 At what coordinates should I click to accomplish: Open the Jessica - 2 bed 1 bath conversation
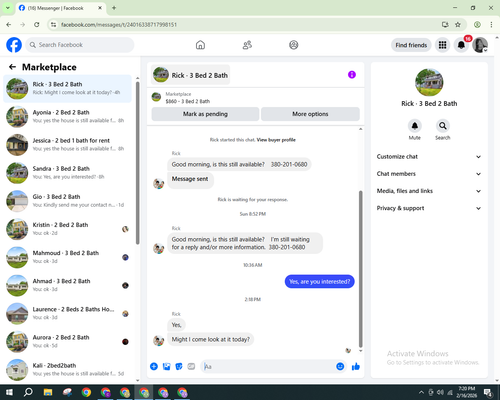coord(67,145)
